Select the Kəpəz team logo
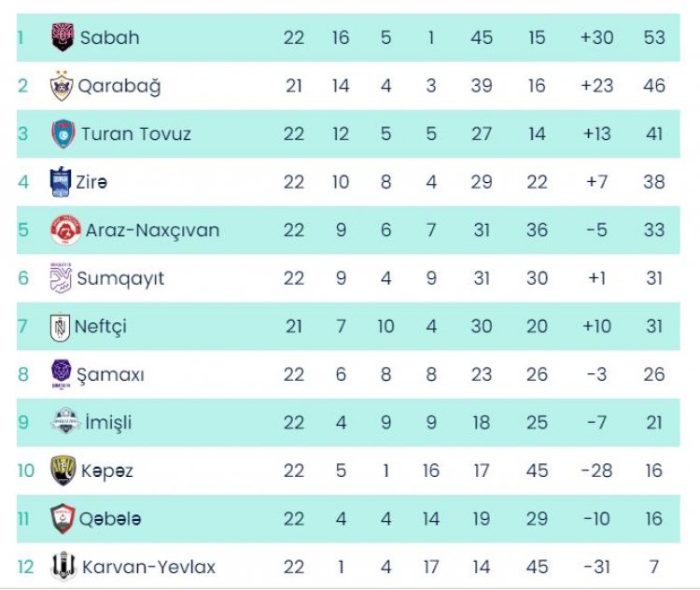 63,470
